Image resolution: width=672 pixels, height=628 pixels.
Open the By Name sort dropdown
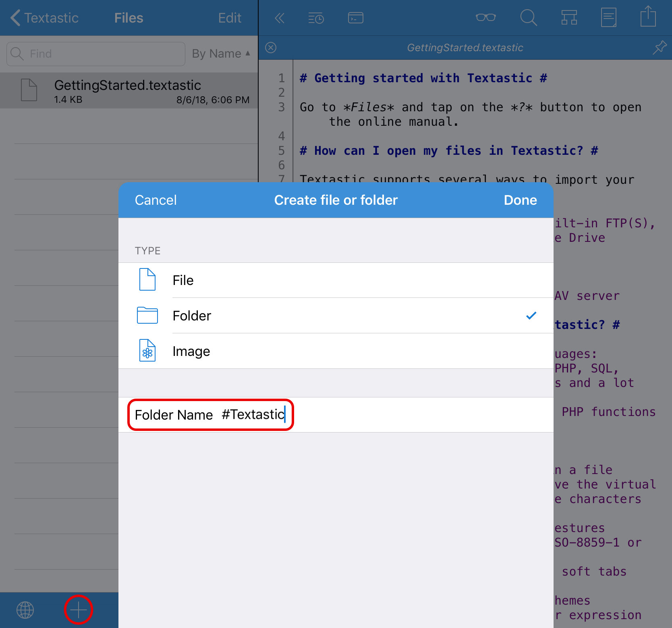coord(221,54)
